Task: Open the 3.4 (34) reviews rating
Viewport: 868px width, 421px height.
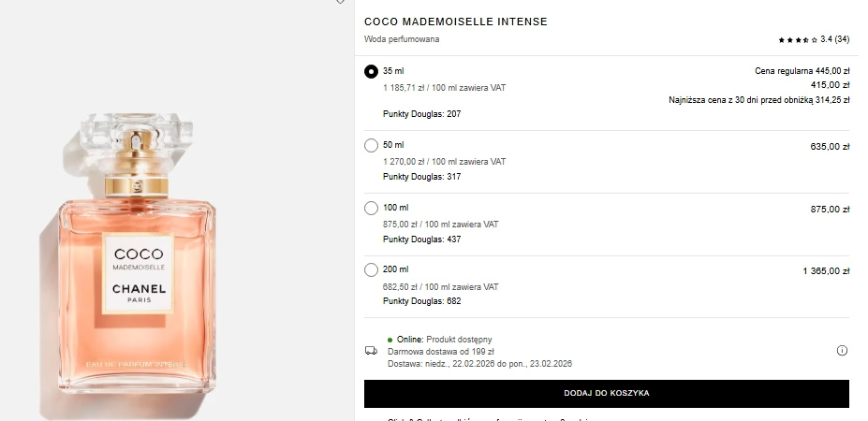Action: pos(834,39)
